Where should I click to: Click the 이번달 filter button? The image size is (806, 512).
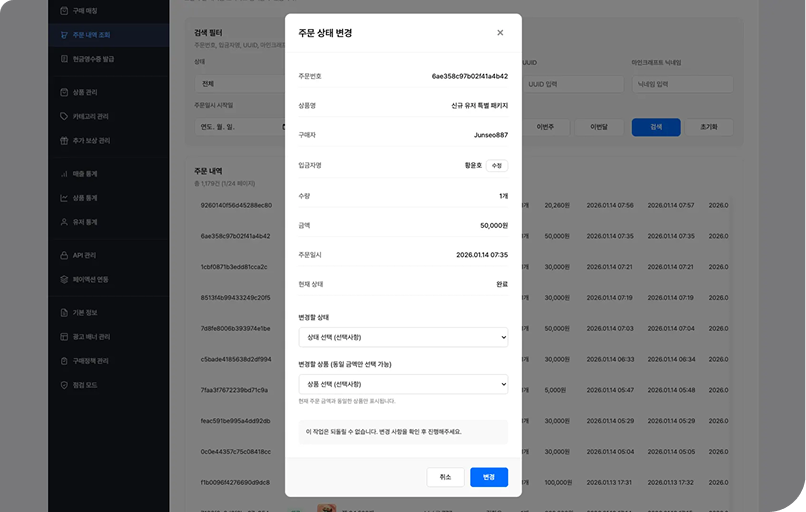pyautogui.click(x=599, y=127)
